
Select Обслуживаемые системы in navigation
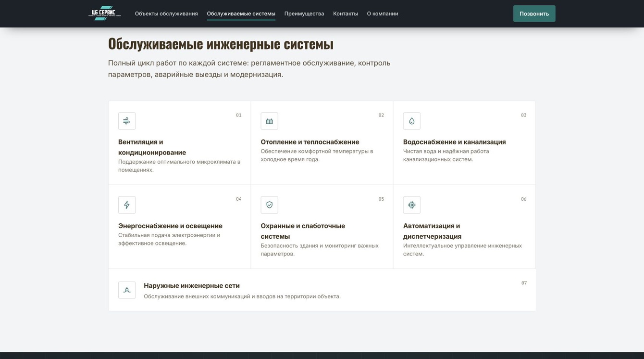pos(241,13)
